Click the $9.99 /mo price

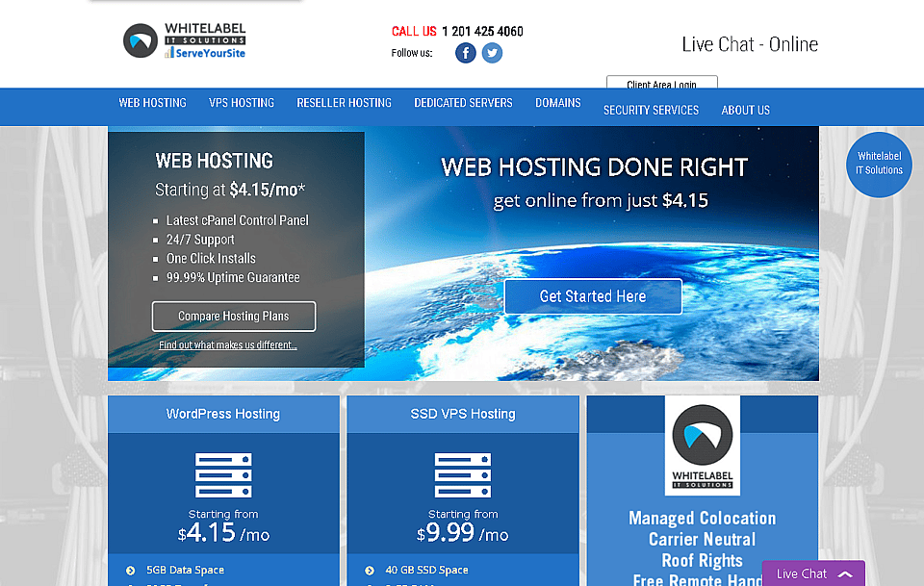(x=463, y=533)
